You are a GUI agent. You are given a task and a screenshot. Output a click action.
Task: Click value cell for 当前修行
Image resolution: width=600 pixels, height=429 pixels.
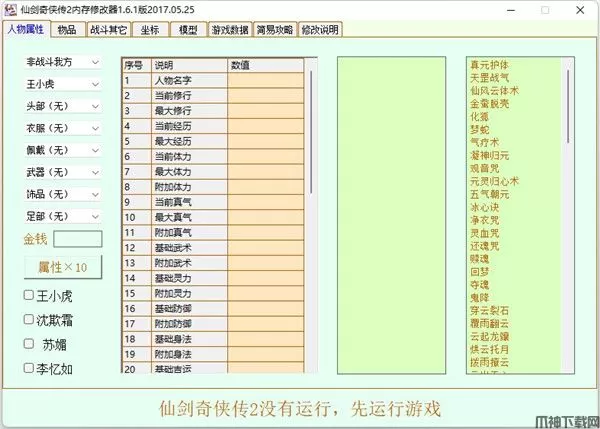(266, 96)
